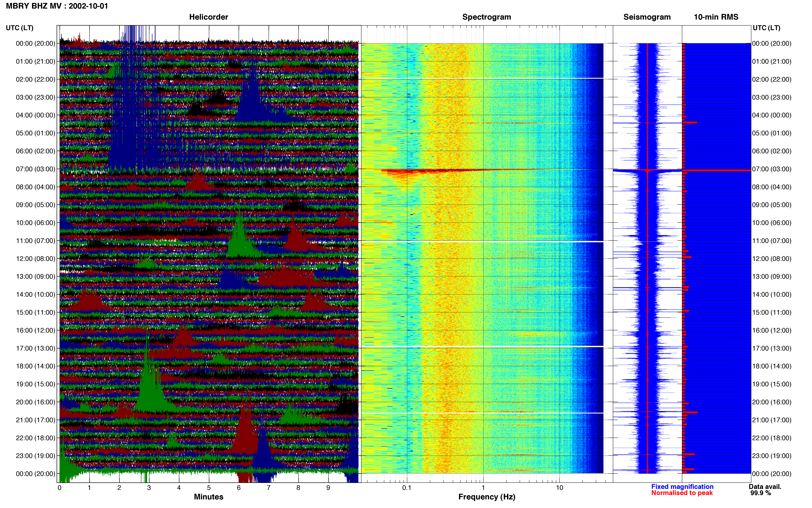Click the 'Minutes' axis title
The image size is (812, 508).
(209, 497)
